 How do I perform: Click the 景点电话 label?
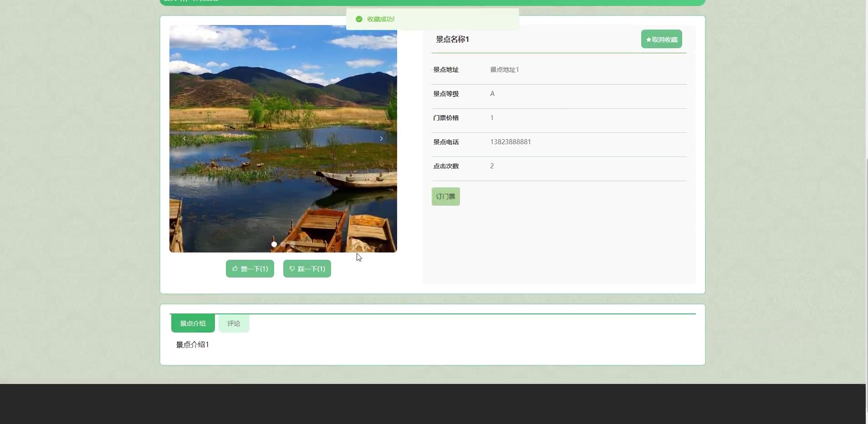pyautogui.click(x=446, y=142)
